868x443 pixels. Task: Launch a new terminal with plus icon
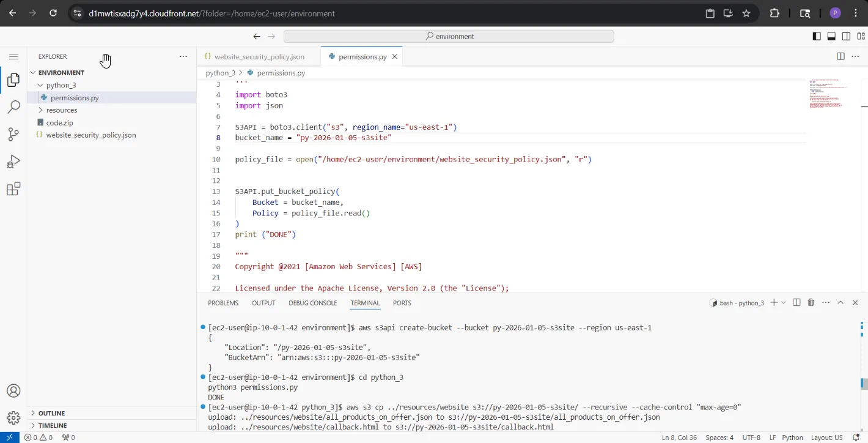774,302
